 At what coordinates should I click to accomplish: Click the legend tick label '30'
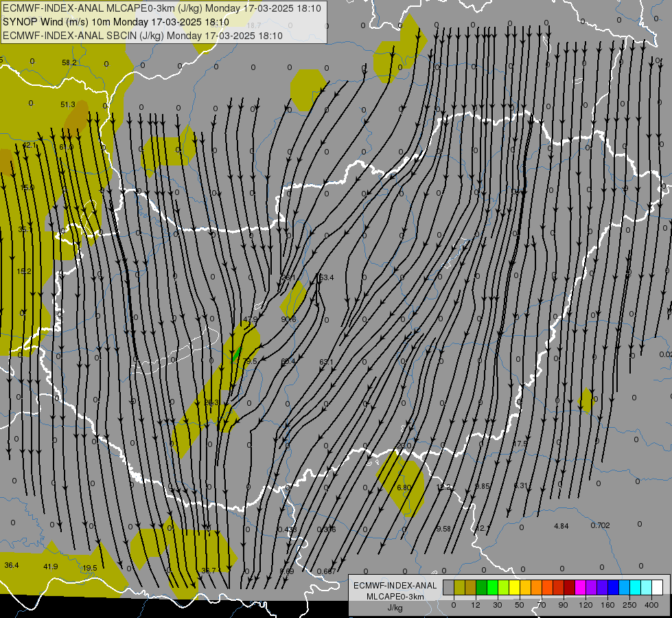click(x=498, y=605)
